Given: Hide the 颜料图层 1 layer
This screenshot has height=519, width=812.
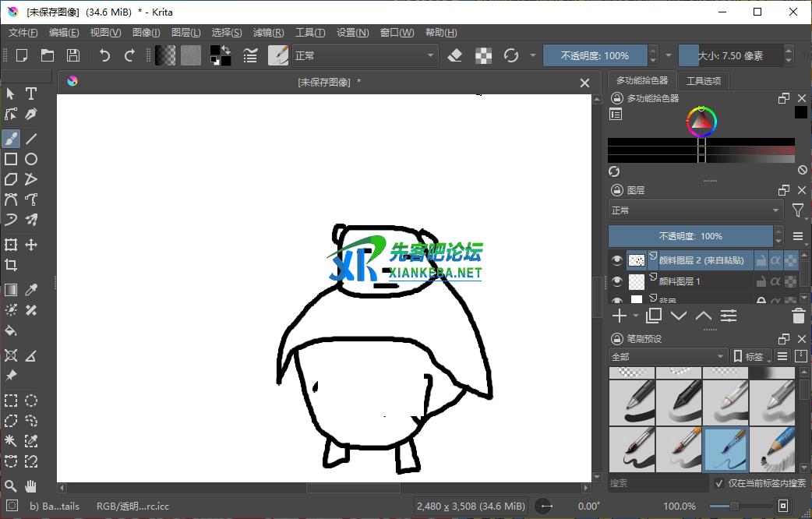Looking at the screenshot, I should [616, 280].
